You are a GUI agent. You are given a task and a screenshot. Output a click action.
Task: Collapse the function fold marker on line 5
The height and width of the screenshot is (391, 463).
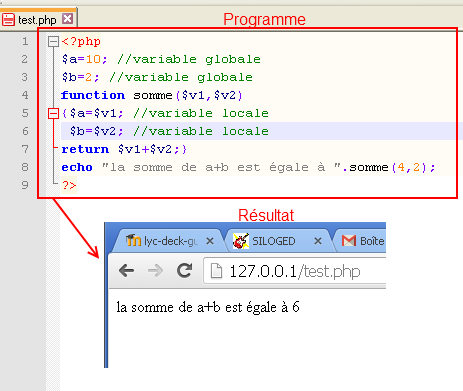coord(53,113)
